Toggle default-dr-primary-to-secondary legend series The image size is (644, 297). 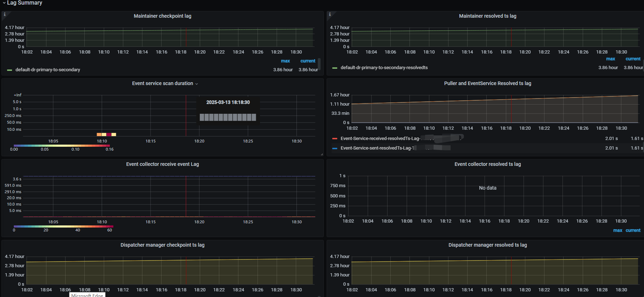coord(48,70)
